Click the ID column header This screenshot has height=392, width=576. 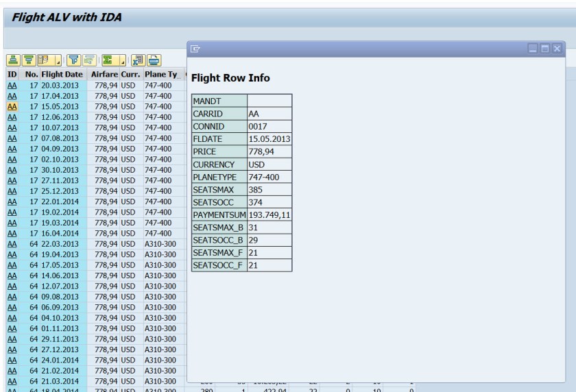click(12, 75)
